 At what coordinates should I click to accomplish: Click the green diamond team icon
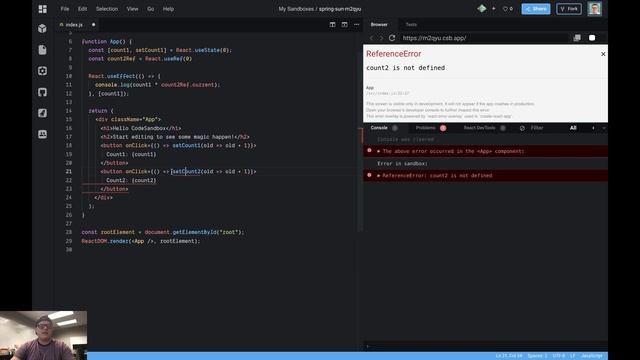click(482, 9)
